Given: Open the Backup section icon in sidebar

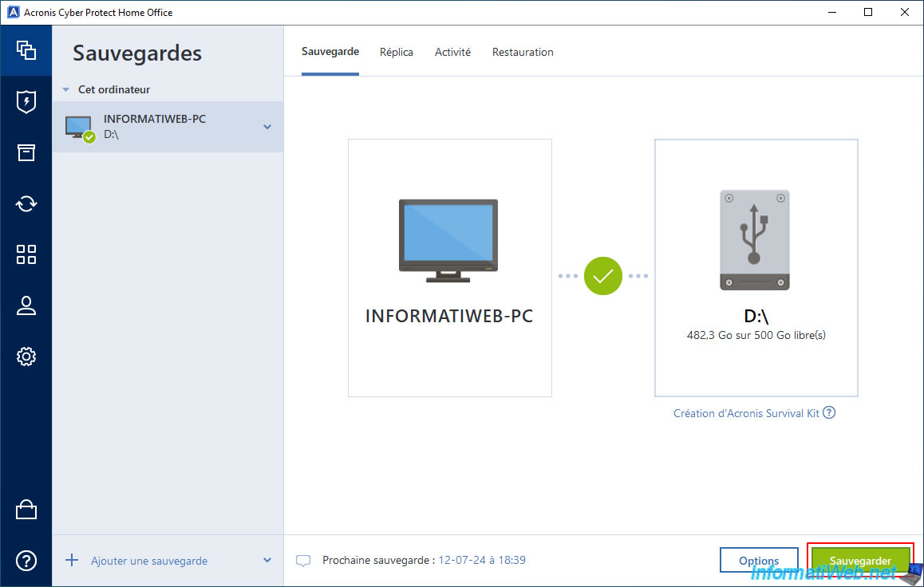Looking at the screenshot, I should pyautogui.click(x=26, y=50).
